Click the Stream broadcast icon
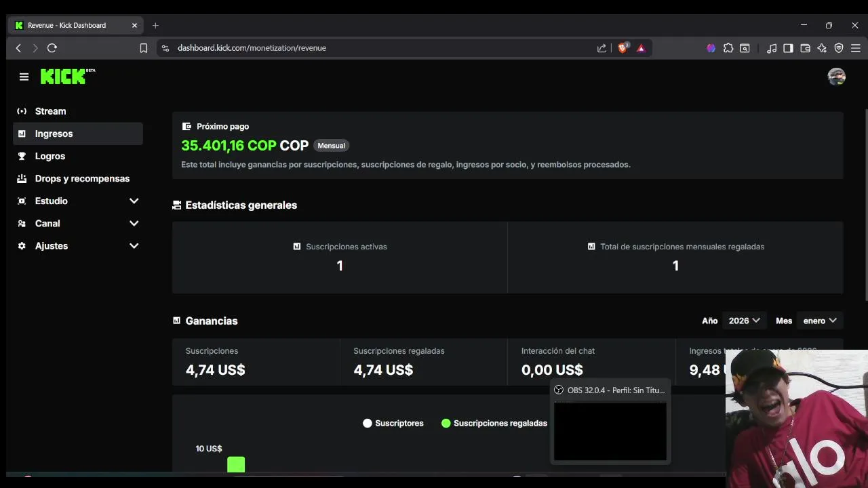The image size is (868, 488). (22, 111)
